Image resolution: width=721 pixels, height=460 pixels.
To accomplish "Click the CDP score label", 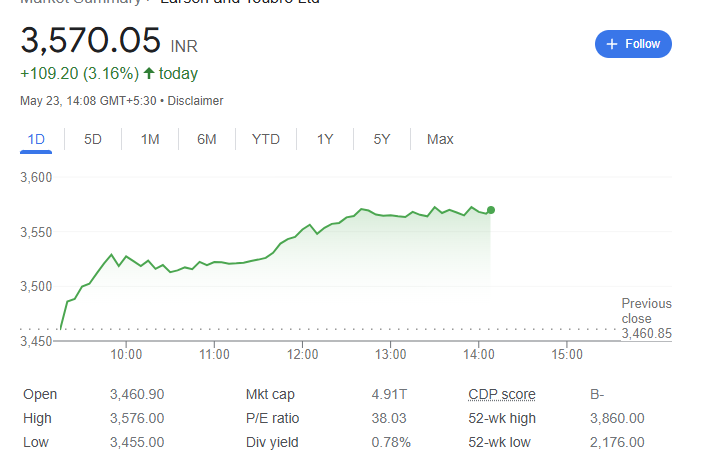I will (501, 394).
